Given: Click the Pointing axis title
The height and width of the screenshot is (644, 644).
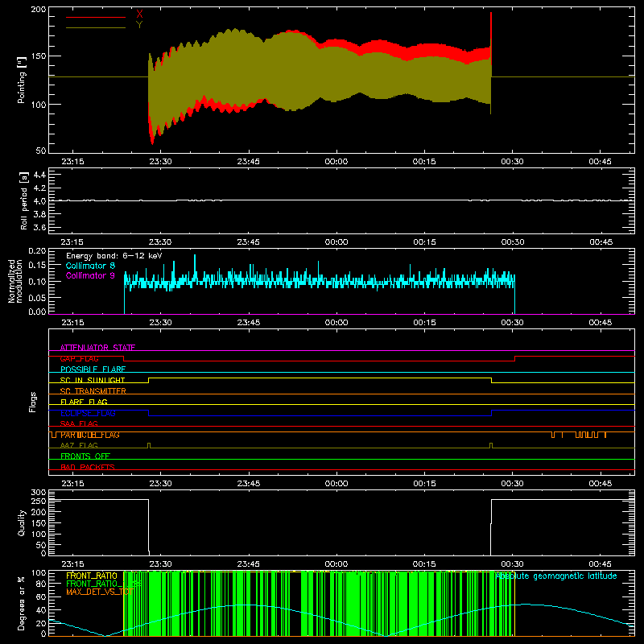Looking at the screenshot, I should tap(22, 80).
